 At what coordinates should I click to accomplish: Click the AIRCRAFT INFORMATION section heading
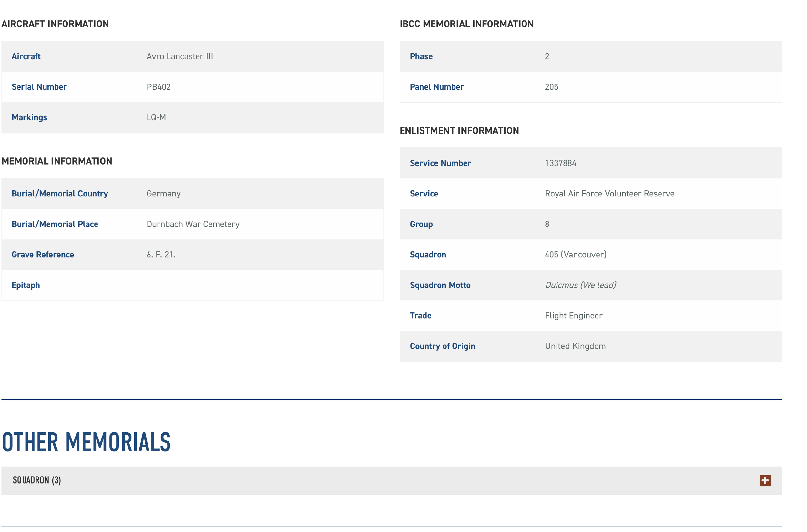[55, 24]
